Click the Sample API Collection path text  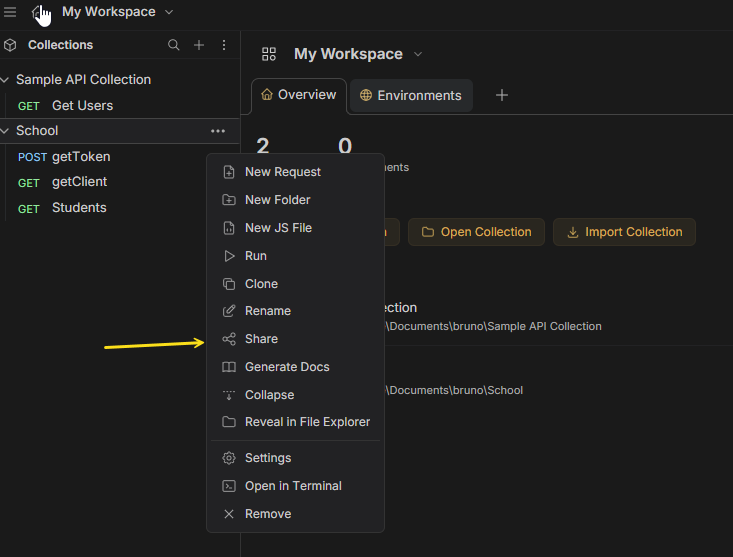tap(494, 326)
